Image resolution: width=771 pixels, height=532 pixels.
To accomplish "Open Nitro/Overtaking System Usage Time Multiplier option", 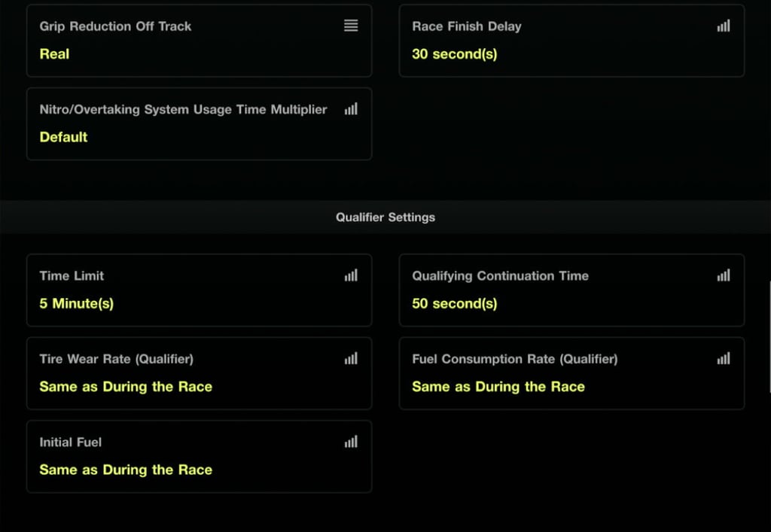I will pyautogui.click(x=199, y=124).
